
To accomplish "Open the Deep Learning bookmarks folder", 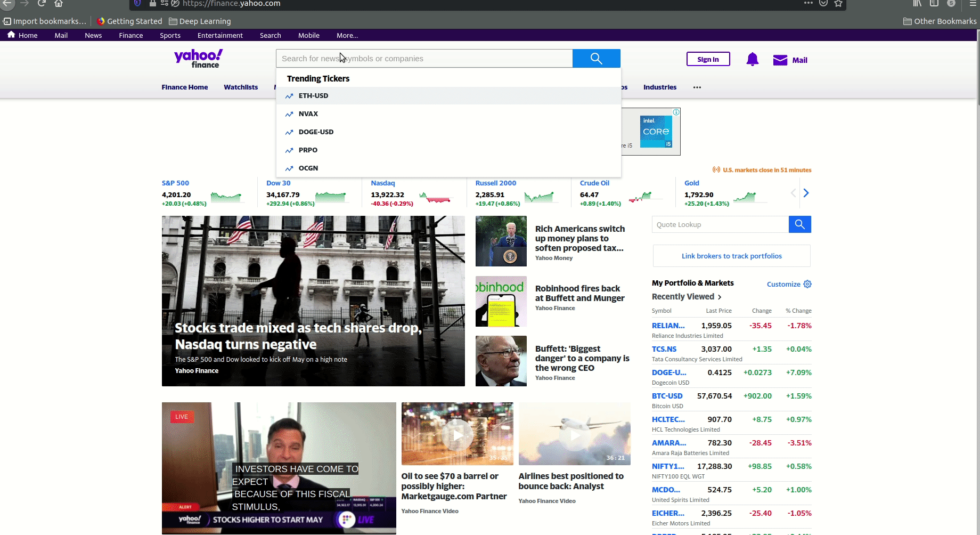I will pos(200,21).
